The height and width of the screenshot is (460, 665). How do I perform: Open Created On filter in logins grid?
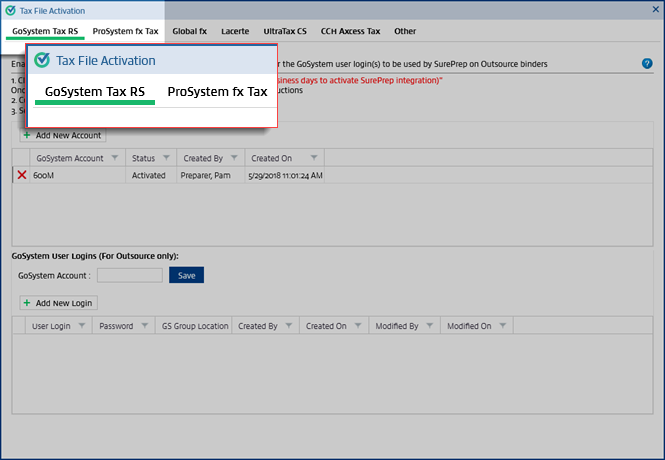point(357,326)
